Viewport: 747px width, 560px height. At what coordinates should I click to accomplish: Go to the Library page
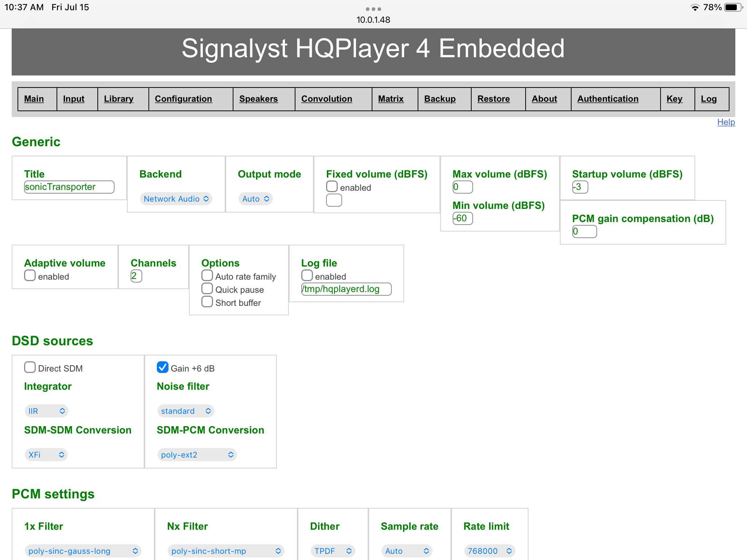(119, 99)
